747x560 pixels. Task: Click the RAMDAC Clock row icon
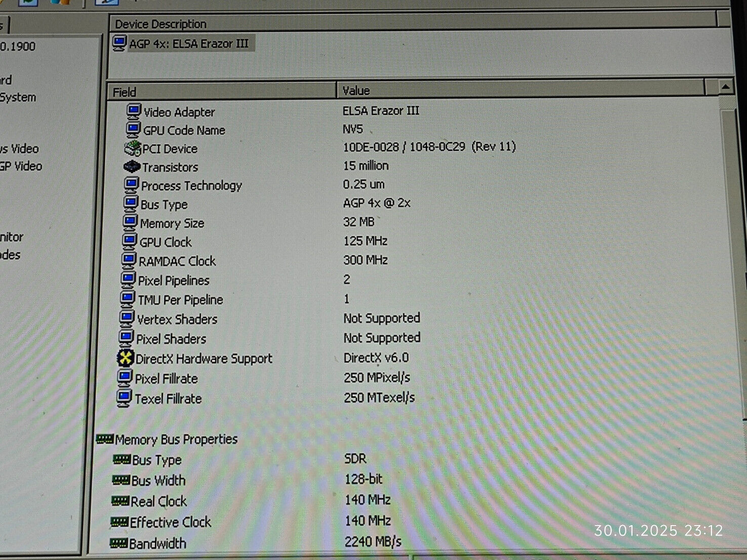(x=129, y=260)
